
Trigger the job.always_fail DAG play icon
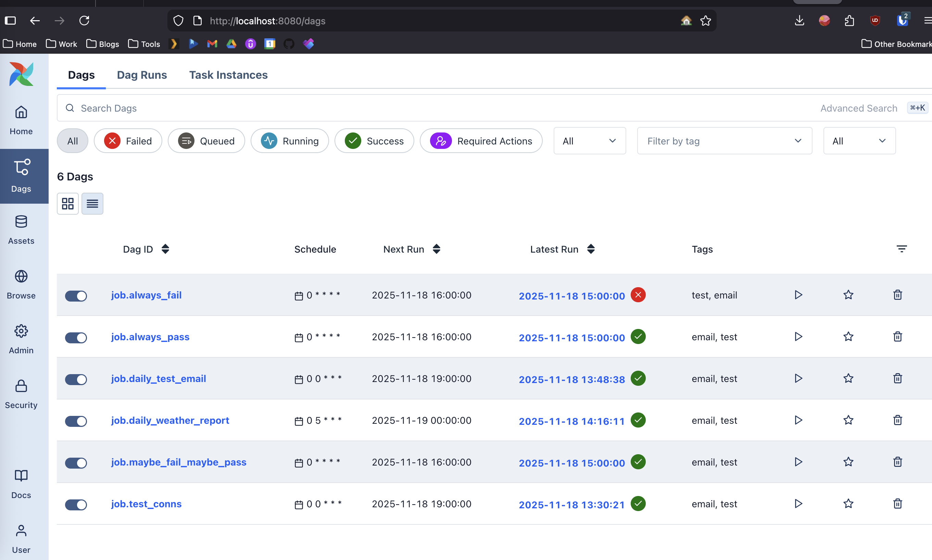point(798,295)
